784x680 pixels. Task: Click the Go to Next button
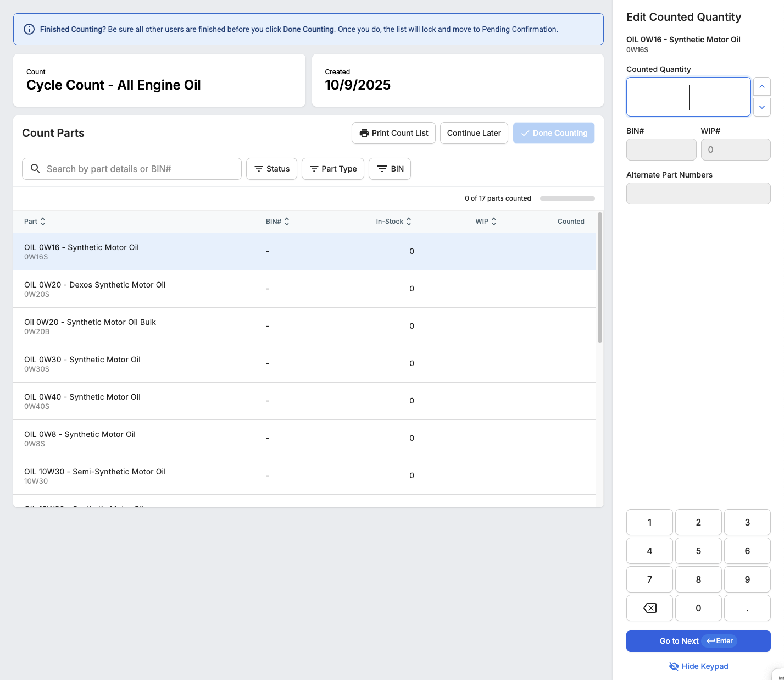(x=698, y=641)
